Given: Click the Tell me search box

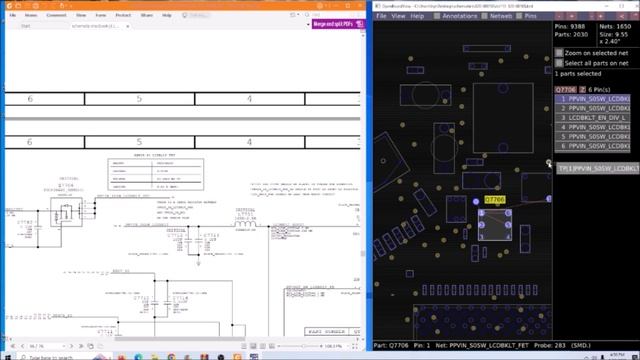Looking at the screenshot, I should pos(196,15).
